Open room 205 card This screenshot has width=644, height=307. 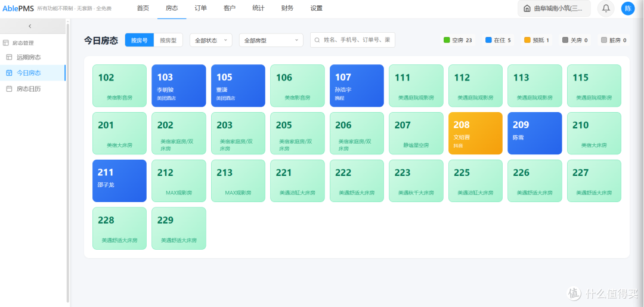coord(298,134)
